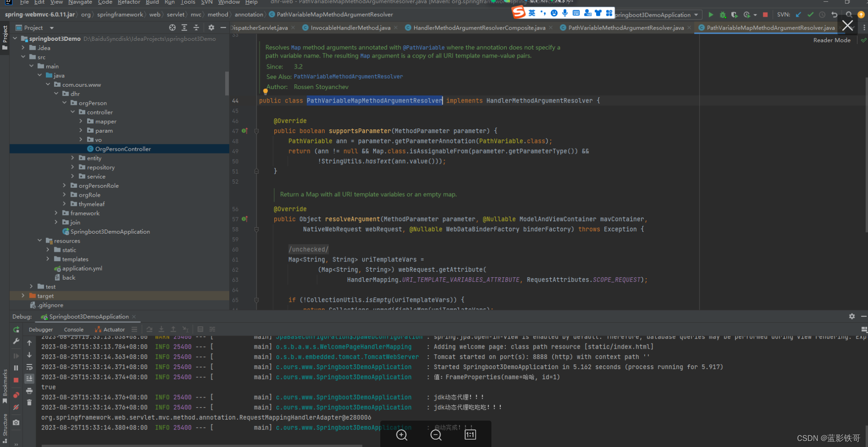Toggle Sogou input English/Chinese mode

tap(532, 13)
